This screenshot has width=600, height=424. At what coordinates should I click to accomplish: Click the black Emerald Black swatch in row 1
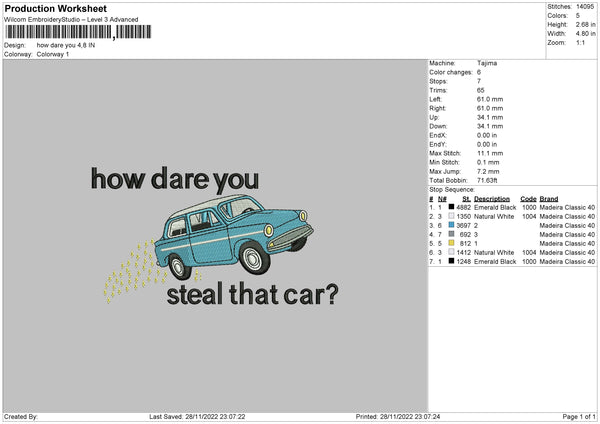coord(449,206)
